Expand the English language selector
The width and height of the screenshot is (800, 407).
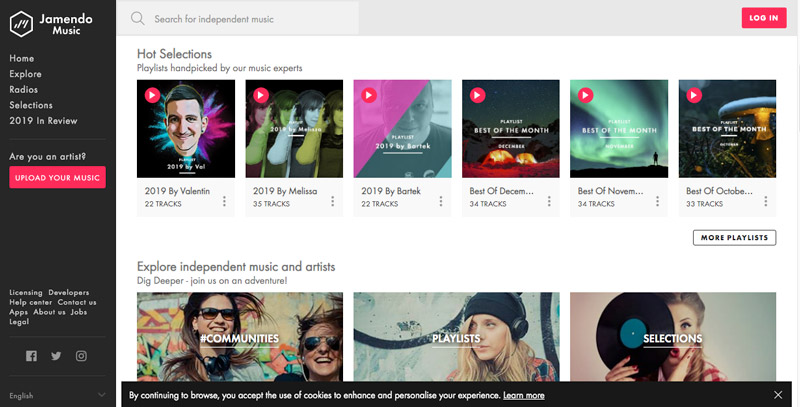[57, 395]
